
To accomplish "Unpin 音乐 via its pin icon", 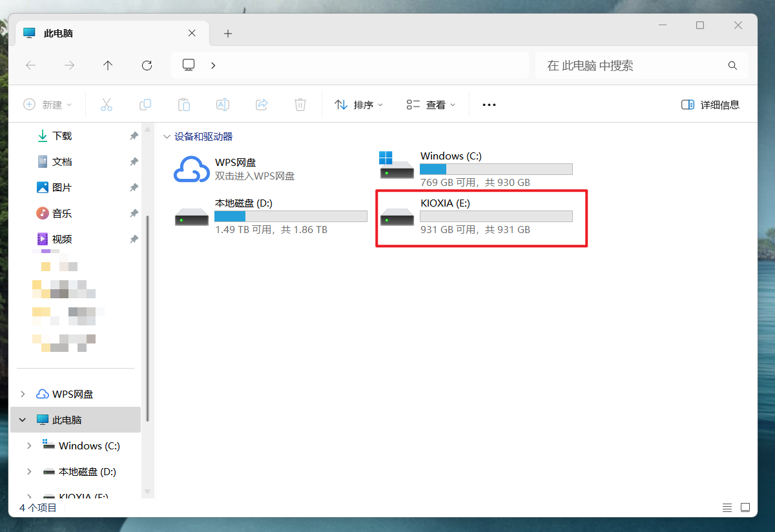I will pos(134,214).
